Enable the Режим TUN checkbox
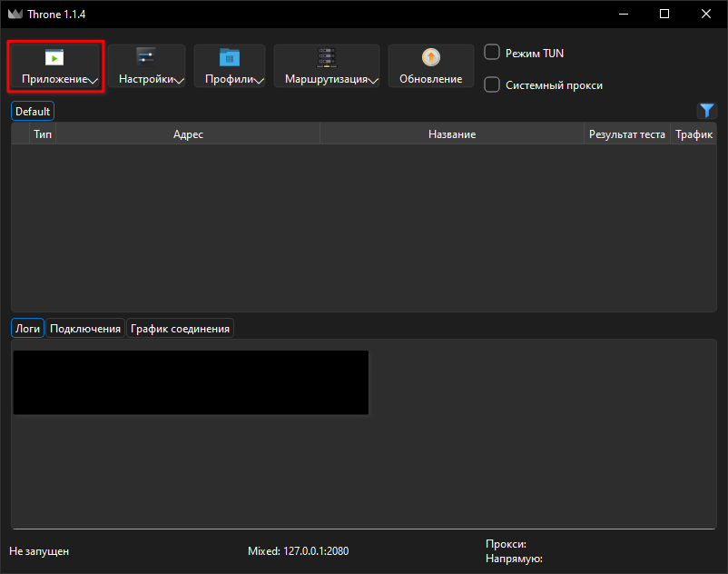 492,52
